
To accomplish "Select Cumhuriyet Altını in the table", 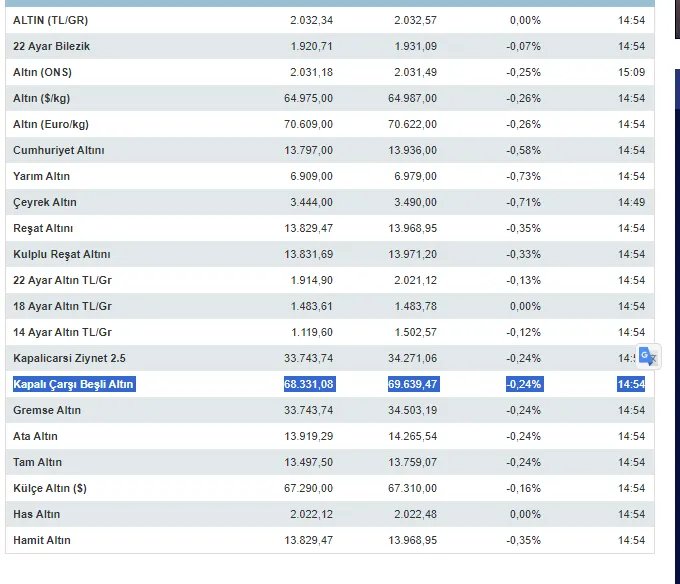I will point(59,150).
